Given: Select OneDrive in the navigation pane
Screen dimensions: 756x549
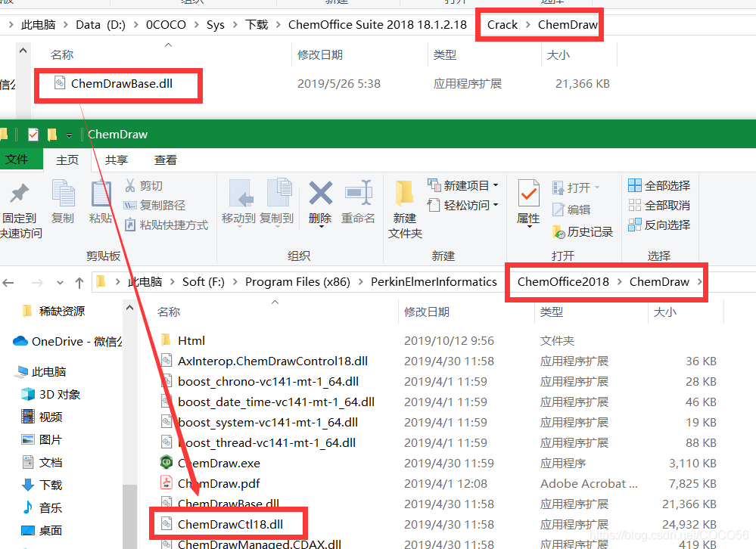Looking at the screenshot, I should (67, 342).
